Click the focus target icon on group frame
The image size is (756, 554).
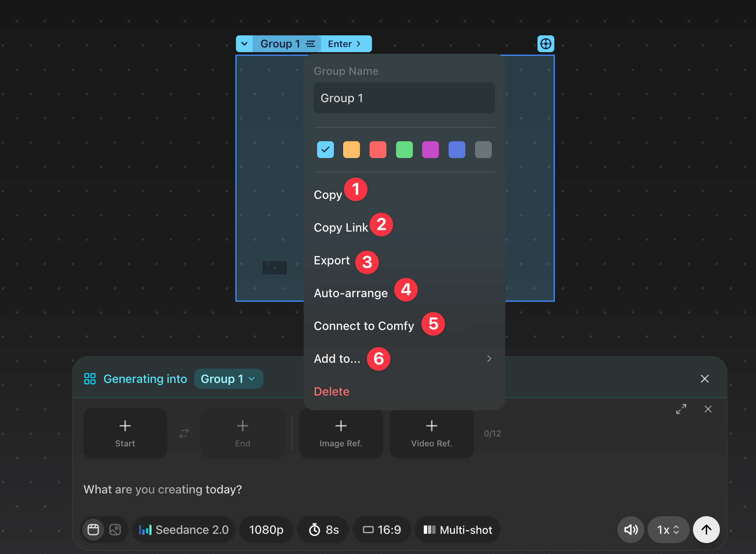pos(546,44)
